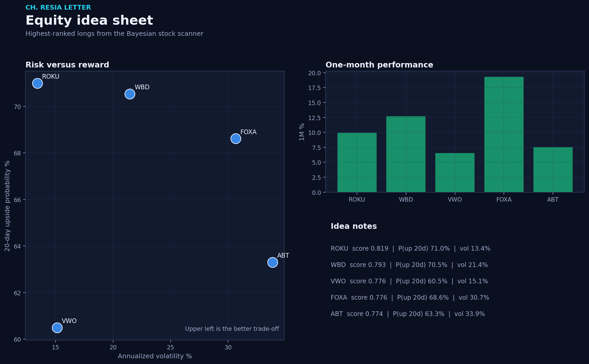
Task: Select the FOXA bar in performance chart
Action: click(x=504, y=134)
